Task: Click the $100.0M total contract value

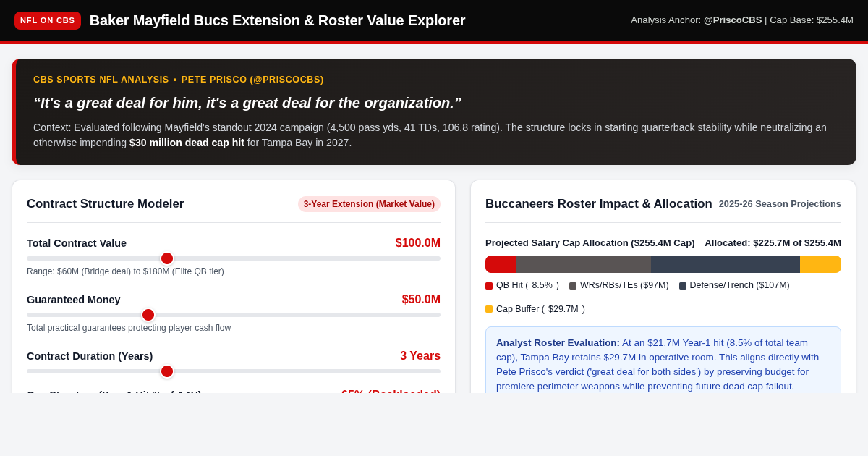Action: [418, 243]
